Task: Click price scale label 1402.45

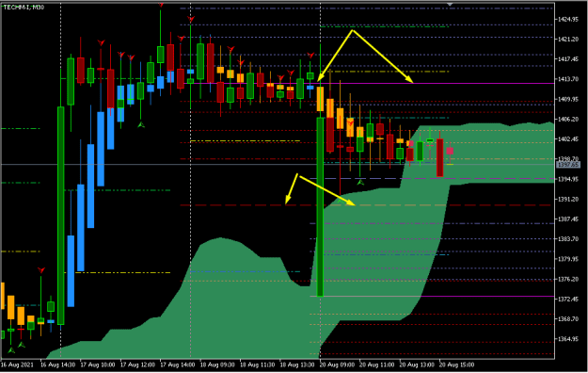Action: pyautogui.click(x=568, y=139)
